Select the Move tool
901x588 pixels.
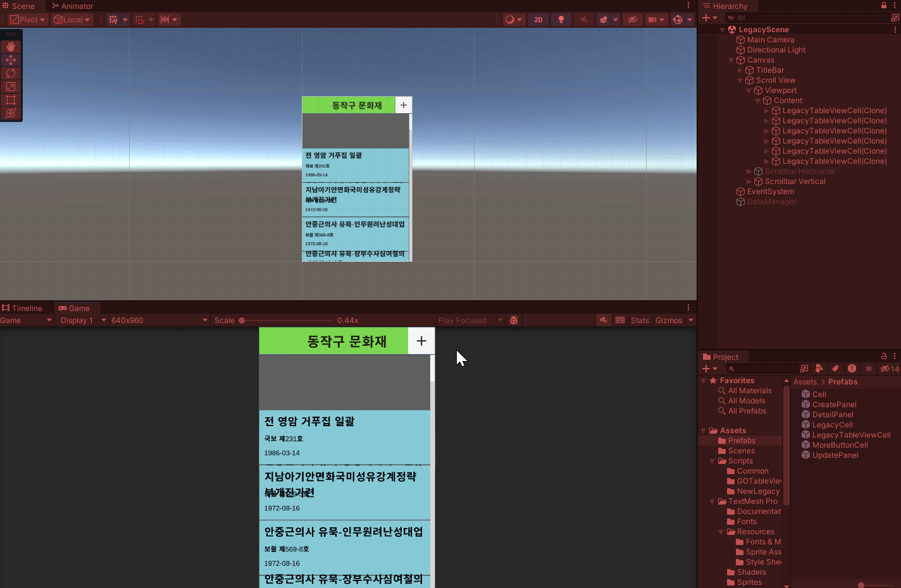click(x=11, y=60)
